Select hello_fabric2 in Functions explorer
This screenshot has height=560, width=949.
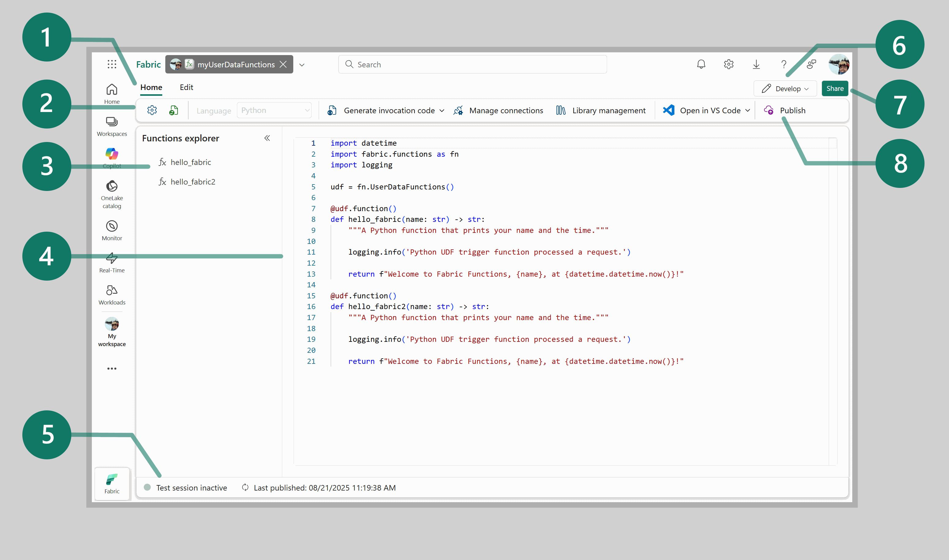[193, 182]
